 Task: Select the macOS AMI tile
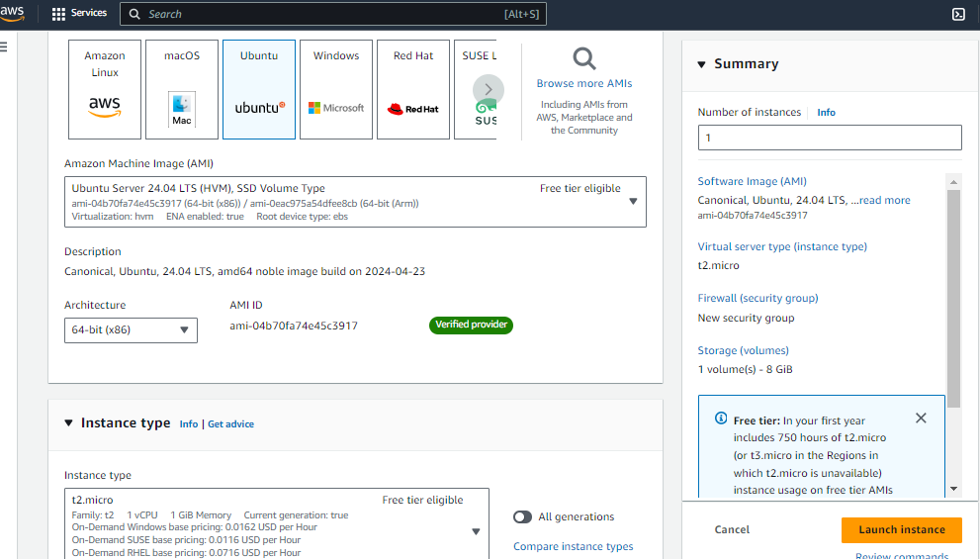(x=182, y=89)
